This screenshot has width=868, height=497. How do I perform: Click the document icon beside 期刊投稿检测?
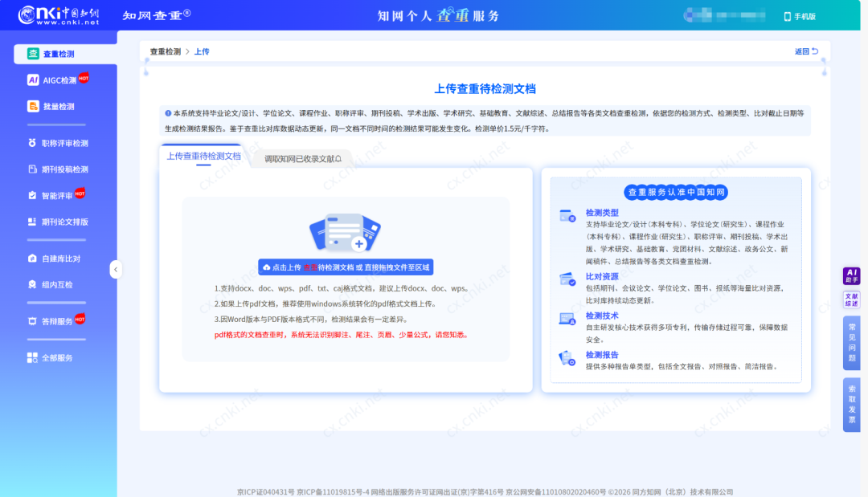tap(32, 169)
